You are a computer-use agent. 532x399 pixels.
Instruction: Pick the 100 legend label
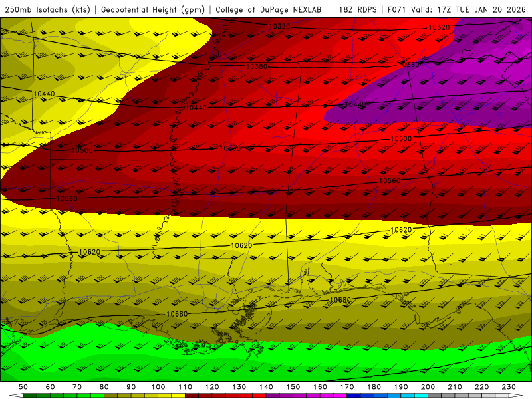158,387
